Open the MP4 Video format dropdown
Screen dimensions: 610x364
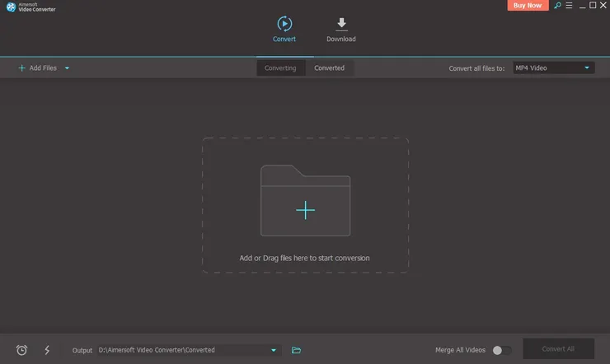pos(553,68)
